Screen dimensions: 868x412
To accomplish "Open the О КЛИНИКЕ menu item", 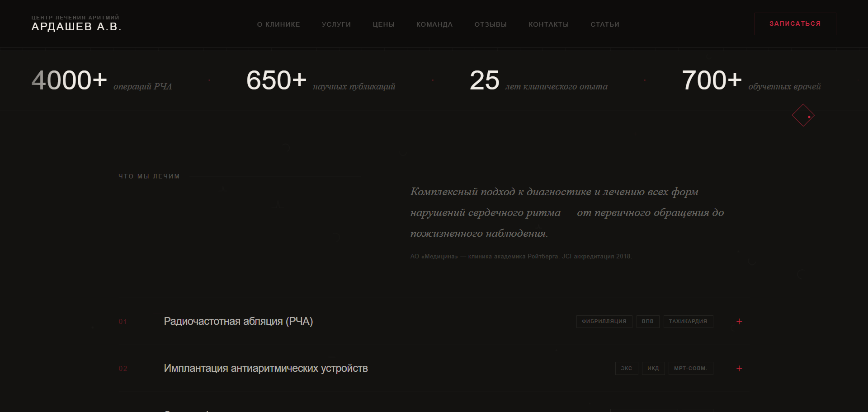I will click(278, 24).
